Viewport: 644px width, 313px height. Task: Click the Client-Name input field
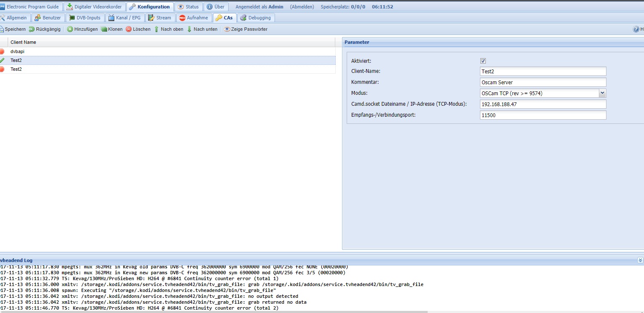pos(543,71)
